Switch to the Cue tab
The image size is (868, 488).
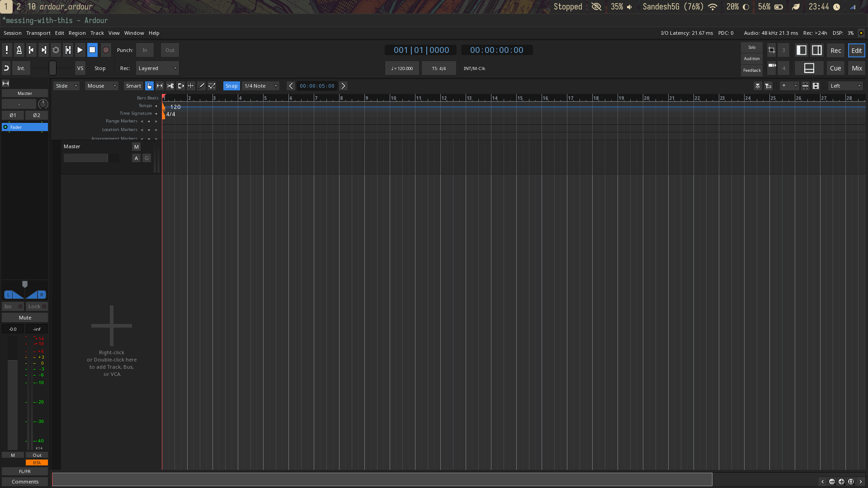click(x=835, y=68)
